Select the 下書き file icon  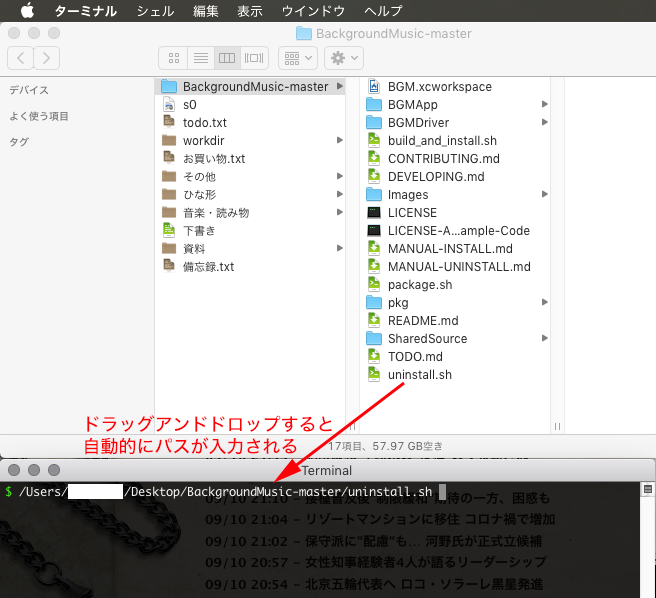point(169,230)
